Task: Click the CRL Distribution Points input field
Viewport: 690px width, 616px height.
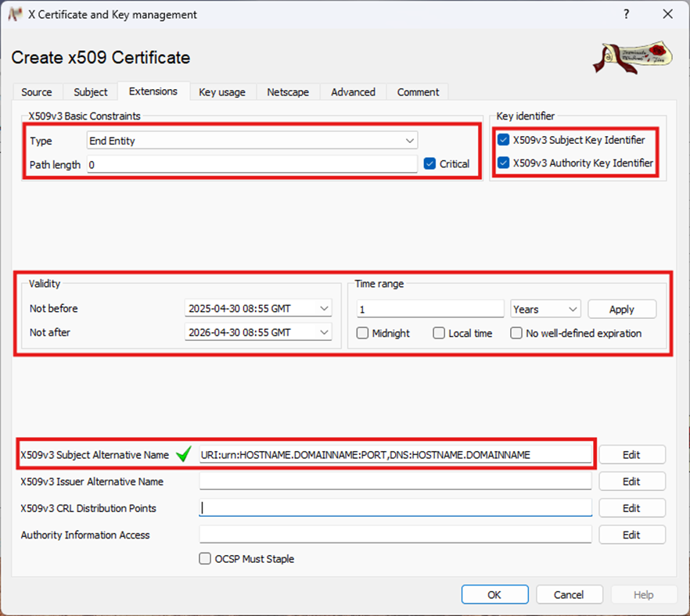Action: 395,508
